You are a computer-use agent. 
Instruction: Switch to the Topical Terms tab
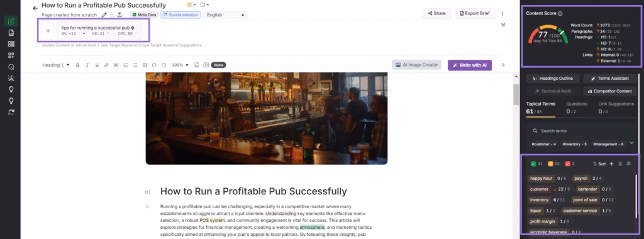tap(540, 108)
